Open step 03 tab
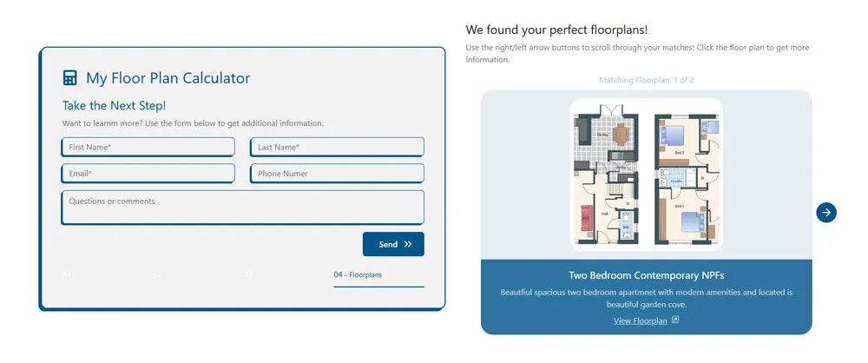The width and height of the screenshot is (868, 363). coord(288,277)
